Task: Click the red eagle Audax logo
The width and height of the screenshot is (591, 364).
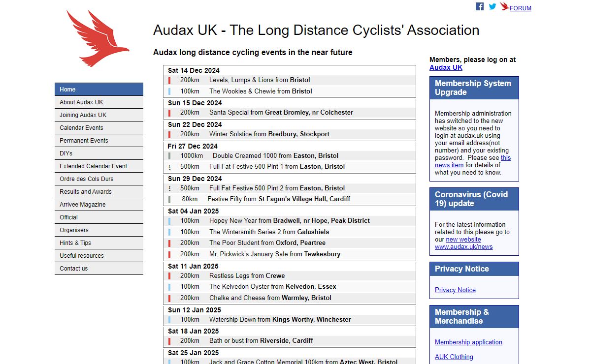Action: [x=98, y=38]
